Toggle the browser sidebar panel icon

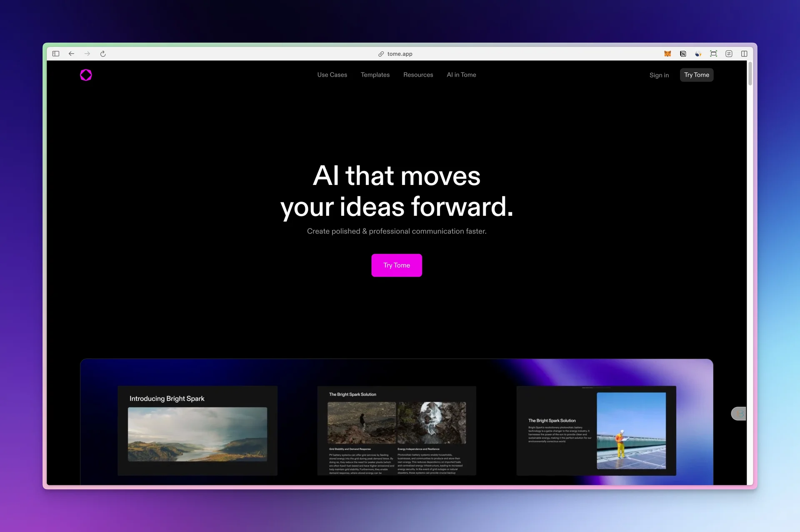[x=56, y=54]
